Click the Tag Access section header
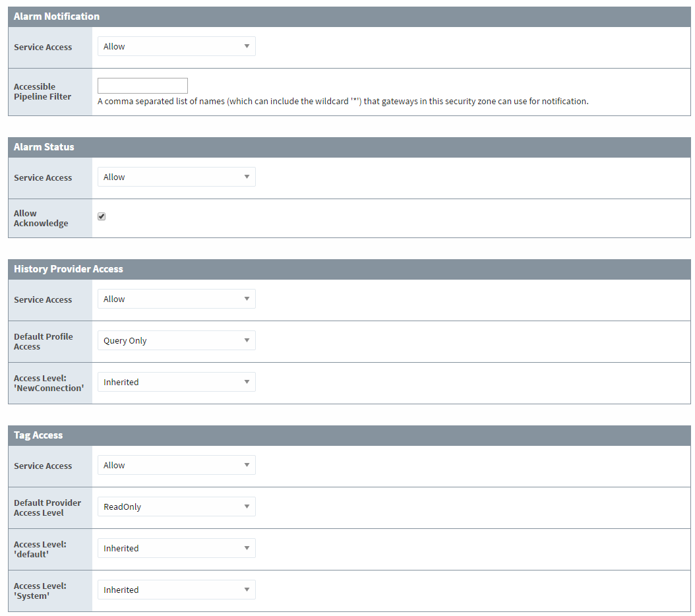Image resolution: width=695 pixels, height=616 pixels. pyautogui.click(x=38, y=435)
